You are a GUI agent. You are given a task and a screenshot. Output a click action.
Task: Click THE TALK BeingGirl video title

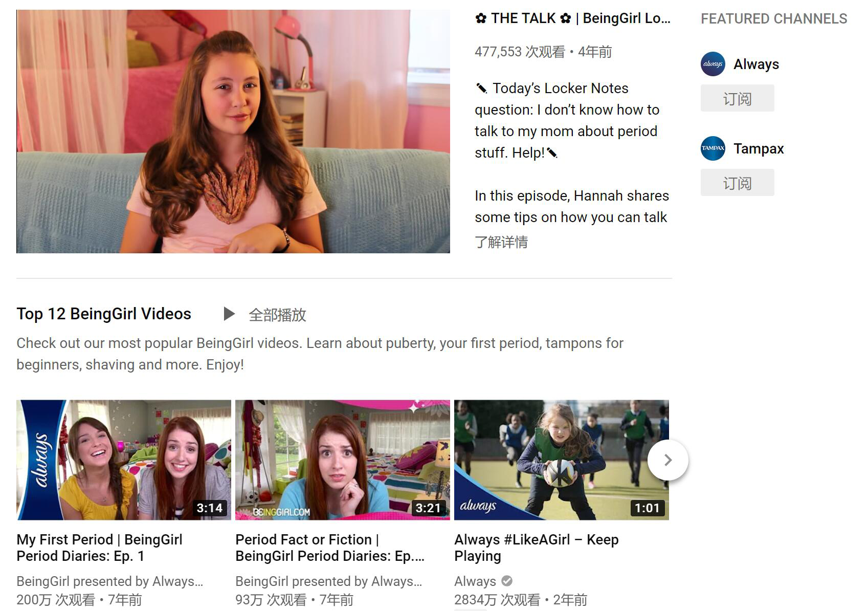coord(572,18)
